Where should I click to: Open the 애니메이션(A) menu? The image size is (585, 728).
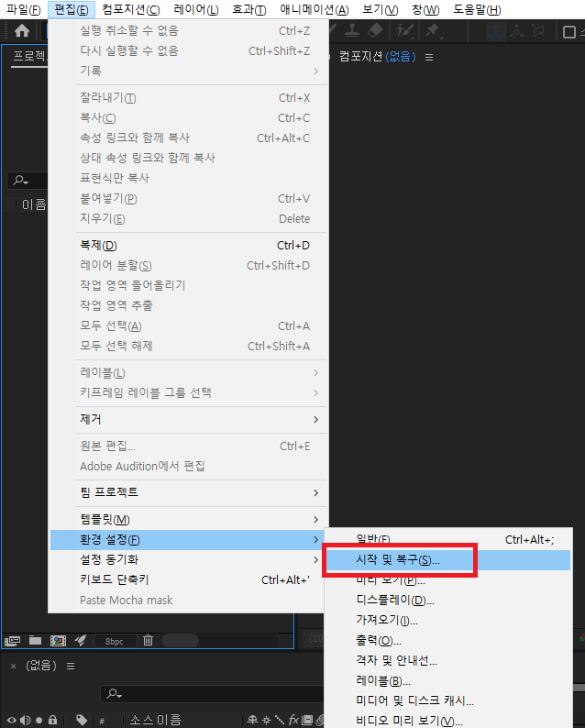click(314, 9)
